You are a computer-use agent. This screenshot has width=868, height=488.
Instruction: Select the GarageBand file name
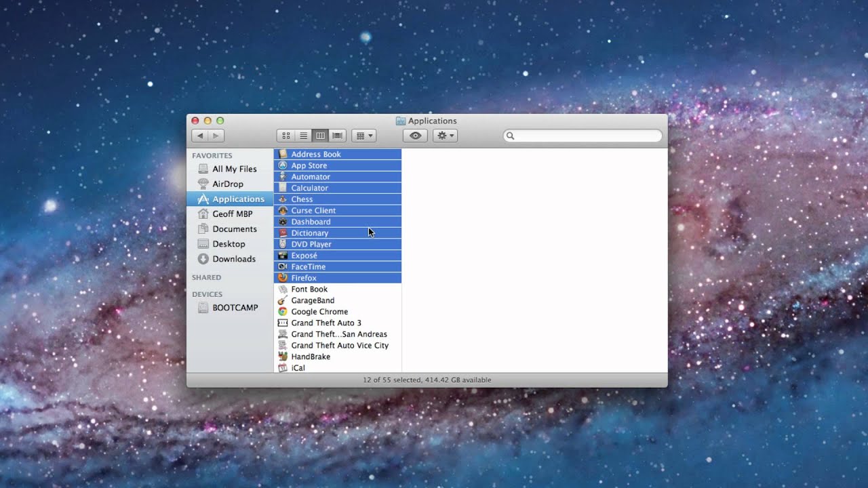[x=313, y=300]
